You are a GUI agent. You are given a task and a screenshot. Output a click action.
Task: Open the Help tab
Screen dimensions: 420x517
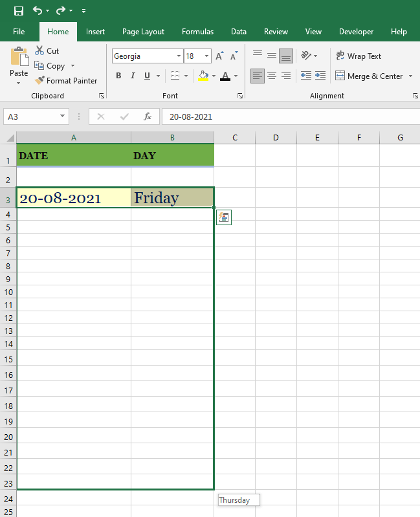pyautogui.click(x=399, y=32)
